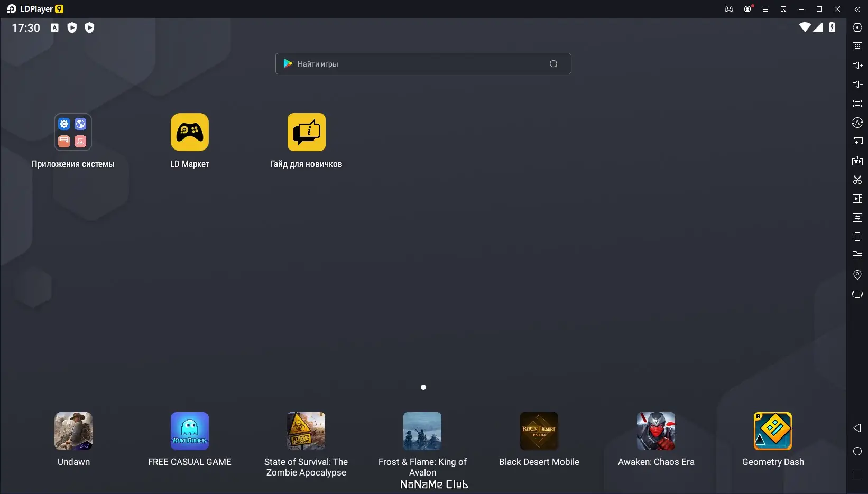Viewport: 868px width, 494px height.
Task: Click the Wi-Fi status icon
Action: [x=805, y=27]
